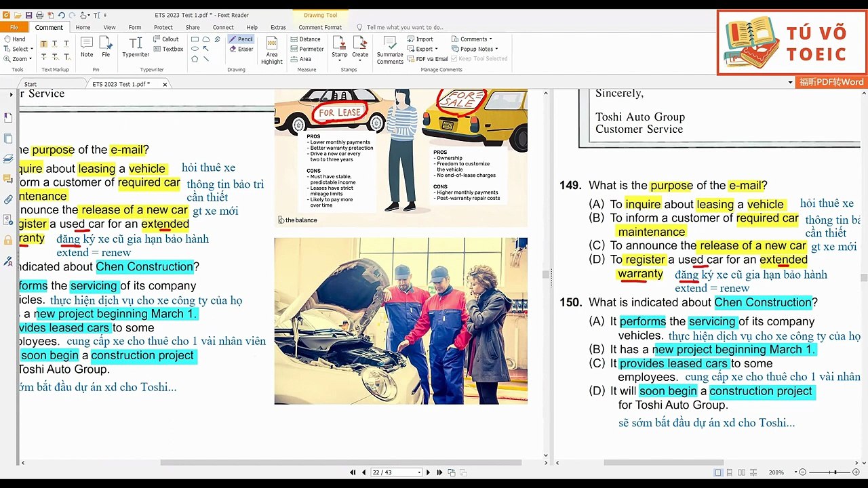Switch to the Start document tab
The height and width of the screenshot is (488, 868).
[31, 84]
